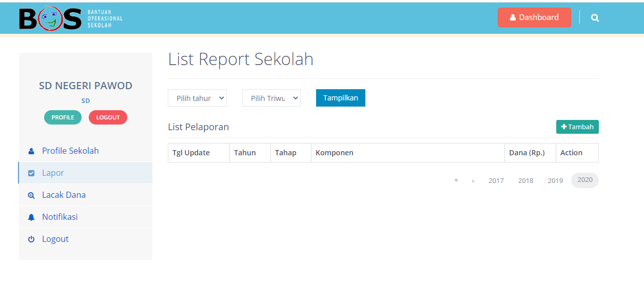Click the BOS Bantuan Operasional Sekolah logo

[x=71, y=18]
